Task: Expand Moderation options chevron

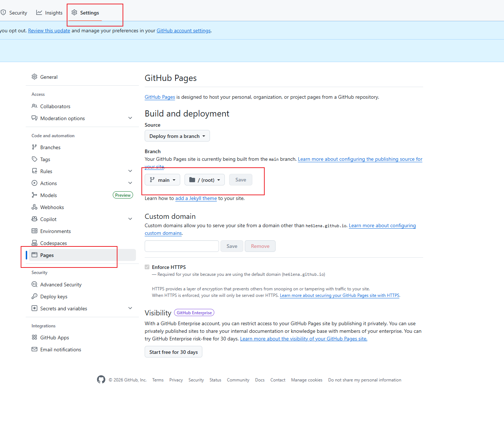Action: (130, 118)
